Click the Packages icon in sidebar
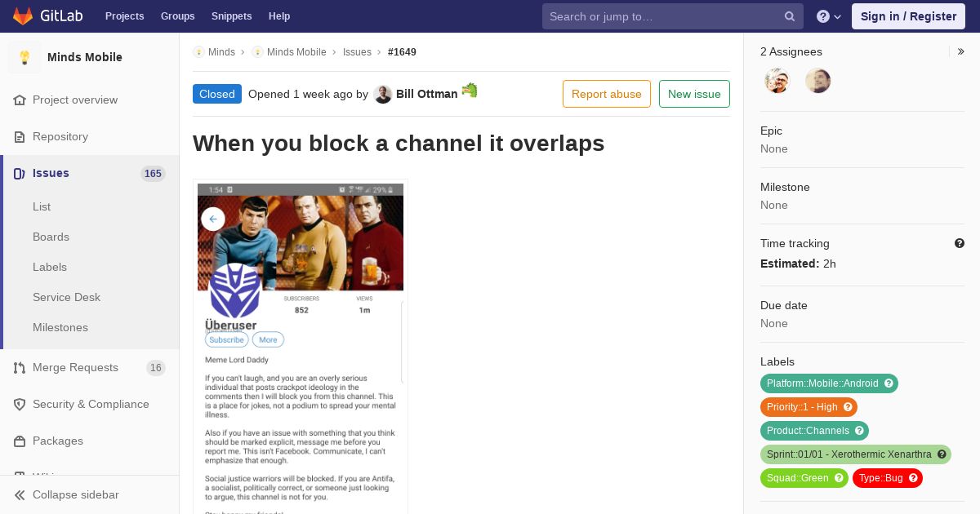 coord(20,441)
